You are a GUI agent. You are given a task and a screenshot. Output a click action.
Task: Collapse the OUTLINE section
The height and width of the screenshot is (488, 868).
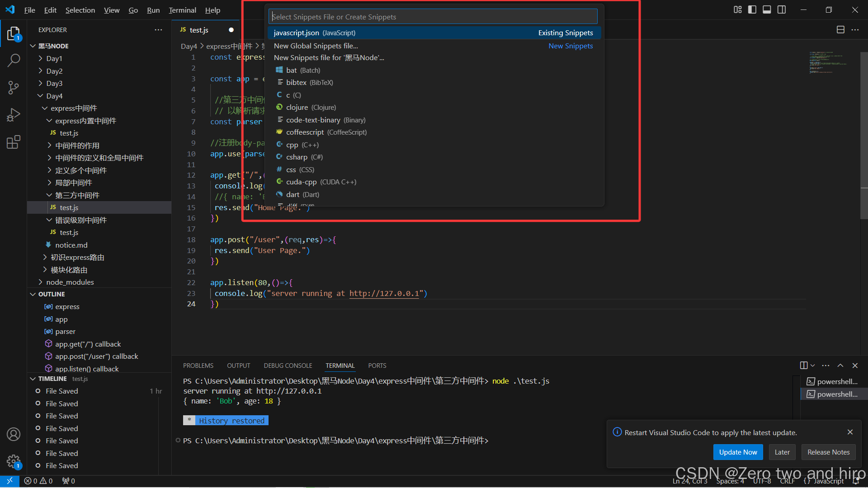tap(52, 294)
